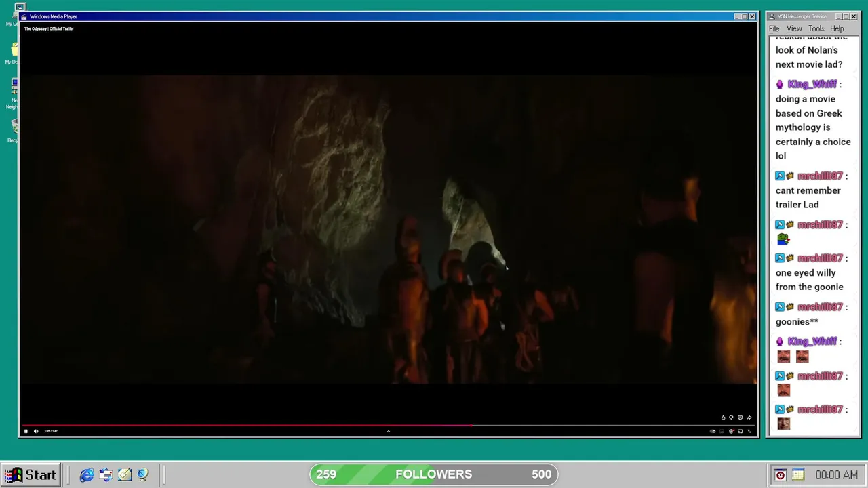Click mrchill87 username above 'cant remember trailer'
The height and width of the screenshot is (488, 868).
tap(820, 176)
